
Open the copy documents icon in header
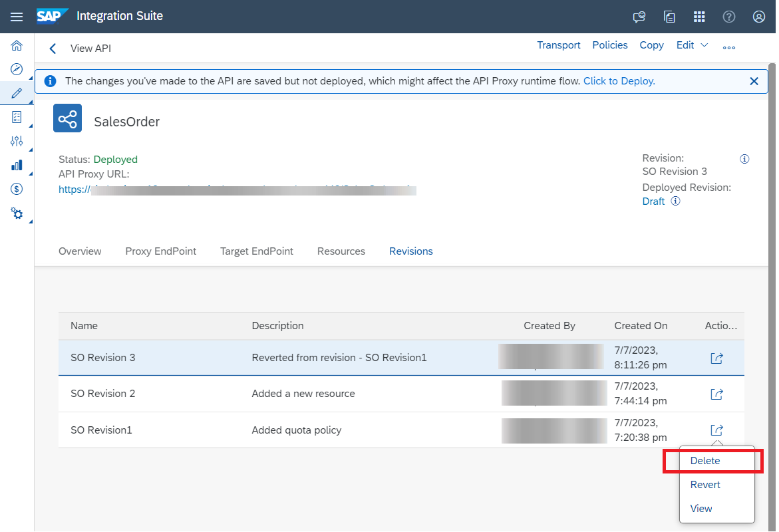coord(669,17)
